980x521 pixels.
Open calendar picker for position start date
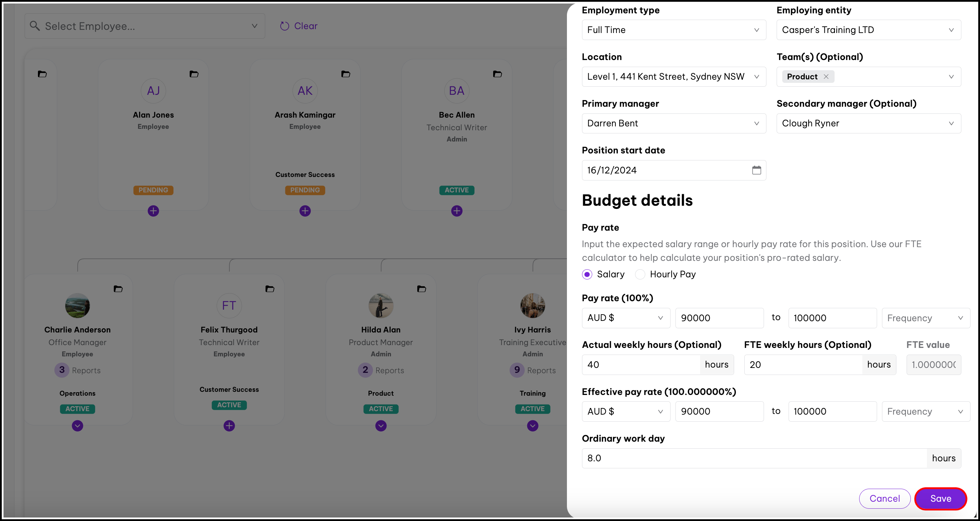coord(756,170)
